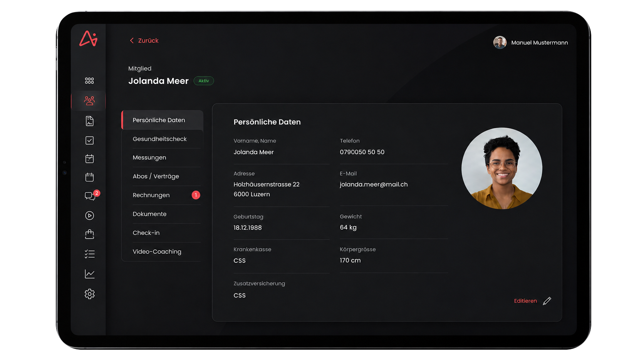Open the Messungen tab
Image resolution: width=644 pixels, height=362 pixels.
162,158
